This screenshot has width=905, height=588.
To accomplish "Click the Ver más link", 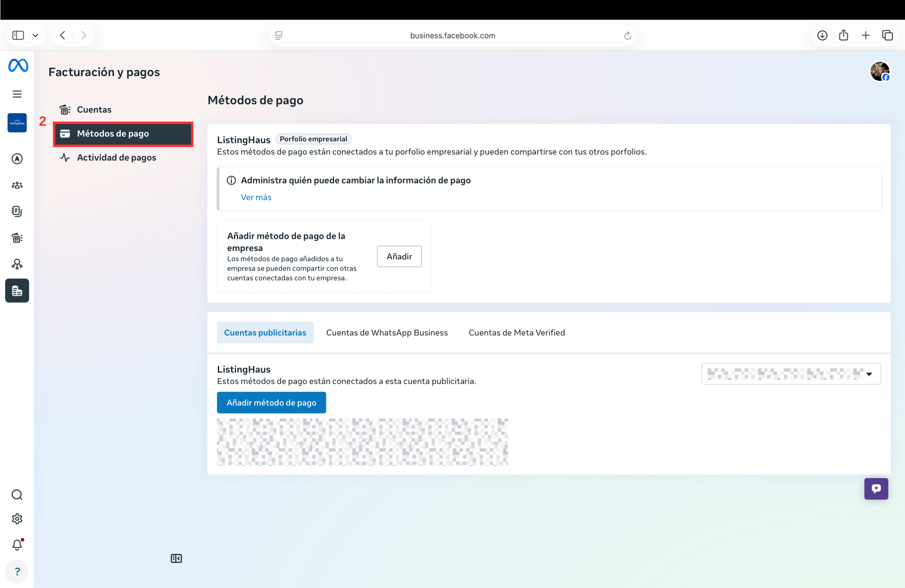I will [x=256, y=197].
